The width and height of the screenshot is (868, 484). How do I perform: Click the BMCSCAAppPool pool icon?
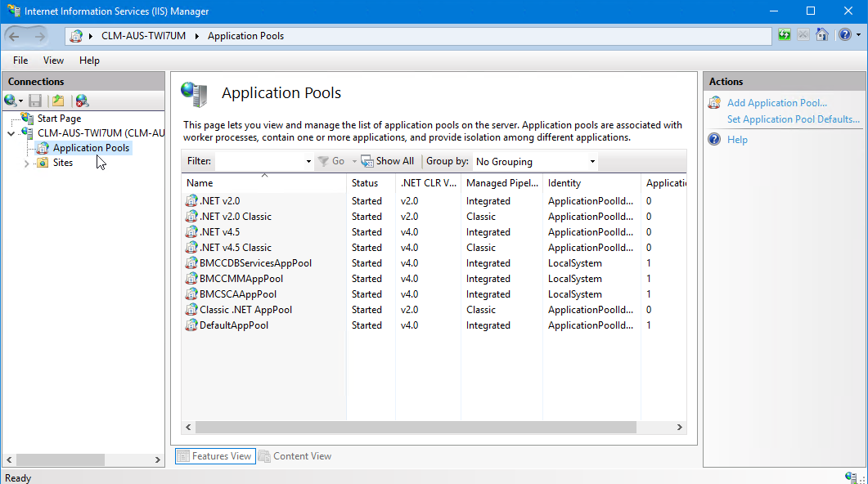pos(191,294)
